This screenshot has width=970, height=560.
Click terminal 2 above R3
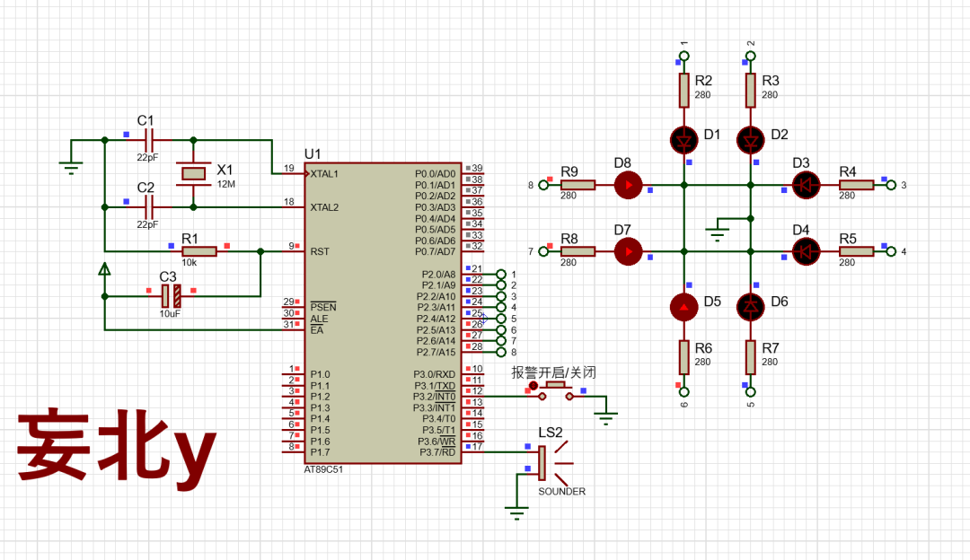point(751,57)
